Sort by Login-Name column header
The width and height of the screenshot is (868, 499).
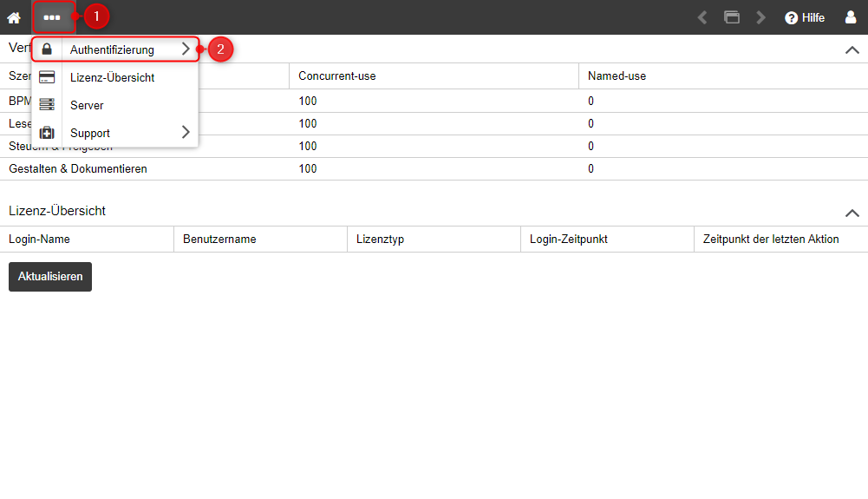40,239
